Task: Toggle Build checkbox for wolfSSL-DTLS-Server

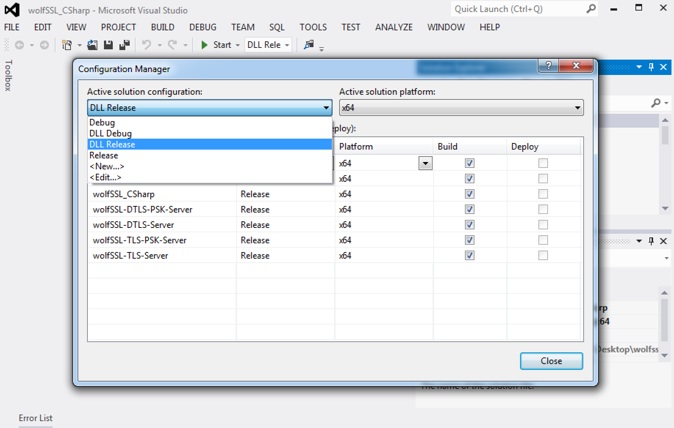Action: (x=469, y=225)
